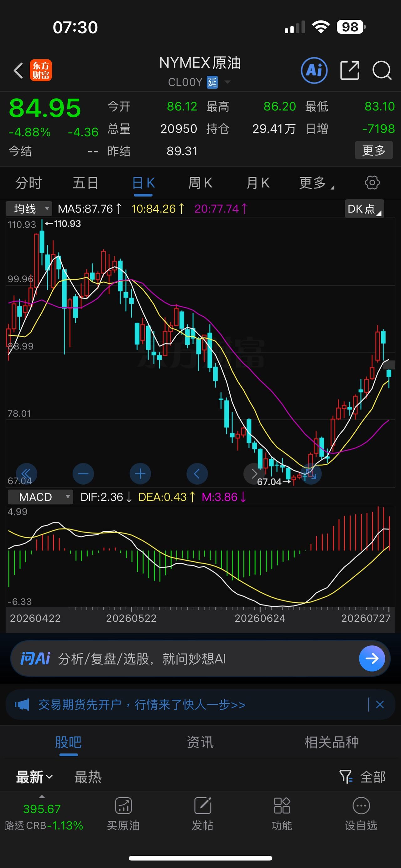Move chart right with arrow button
Viewport: 401px width, 868px height.
click(254, 473)
